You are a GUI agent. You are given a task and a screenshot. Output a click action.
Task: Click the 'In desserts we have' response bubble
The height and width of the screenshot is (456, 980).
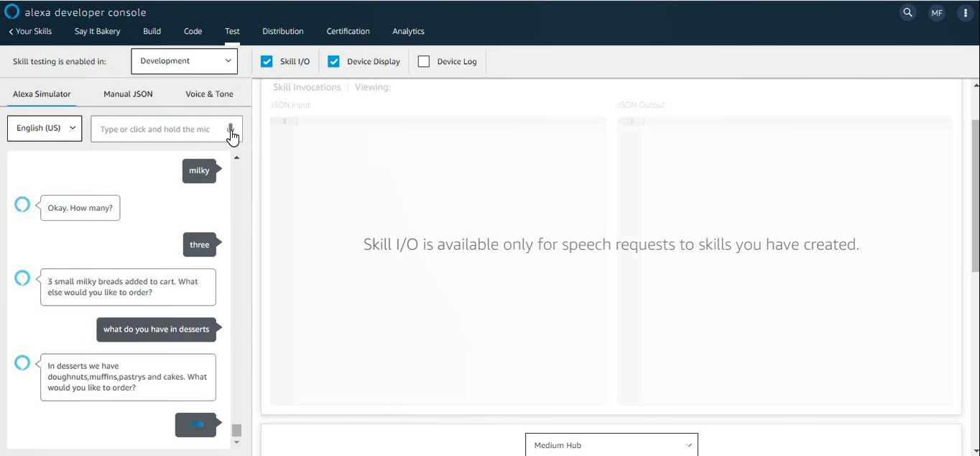pos(128,377)
